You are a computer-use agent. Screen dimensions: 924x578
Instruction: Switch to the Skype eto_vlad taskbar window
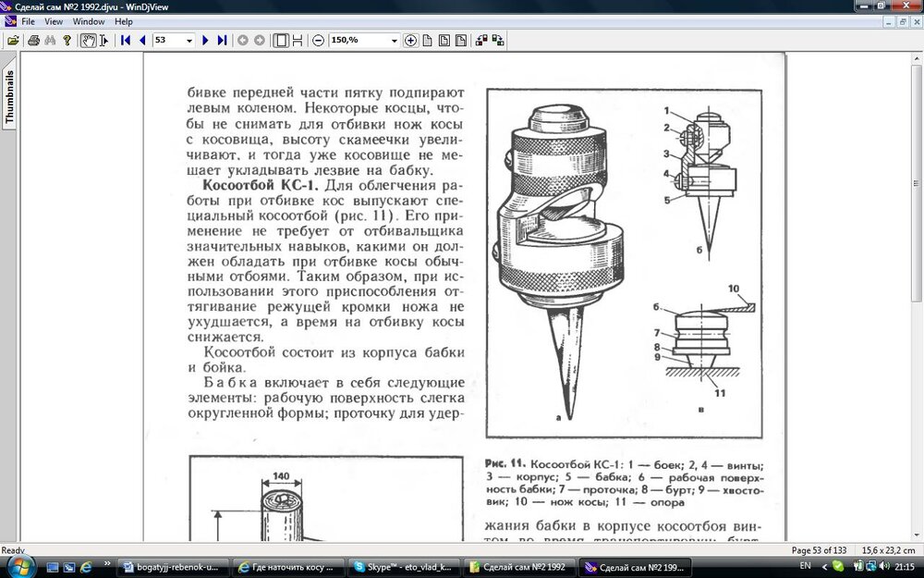click(401, 568)
